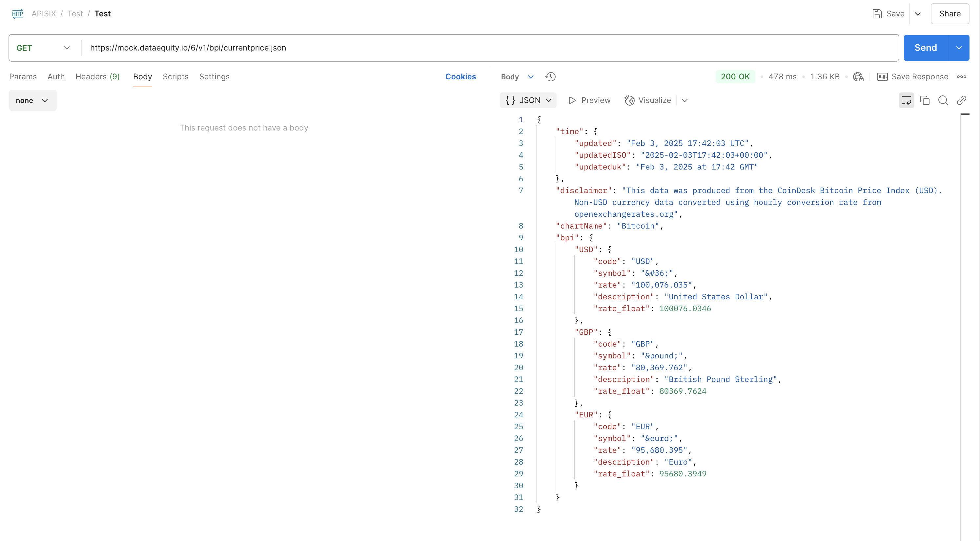
Task: Click the Preview play triangle icon
Action: tap(572, 100)
